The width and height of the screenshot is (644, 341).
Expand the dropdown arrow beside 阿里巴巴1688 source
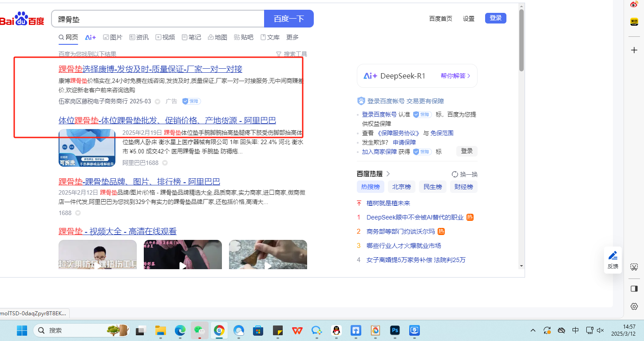click(x=165, y=163)
